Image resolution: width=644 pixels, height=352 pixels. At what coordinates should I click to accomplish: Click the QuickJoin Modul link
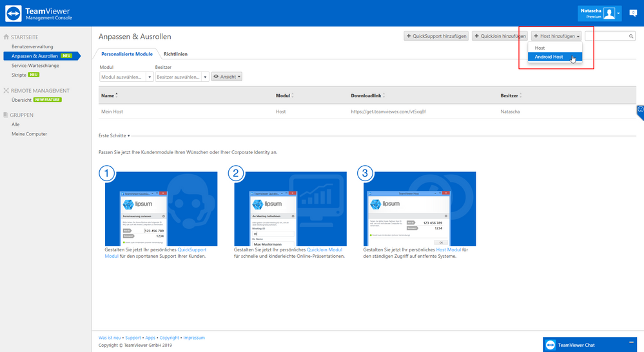(324, 249)
